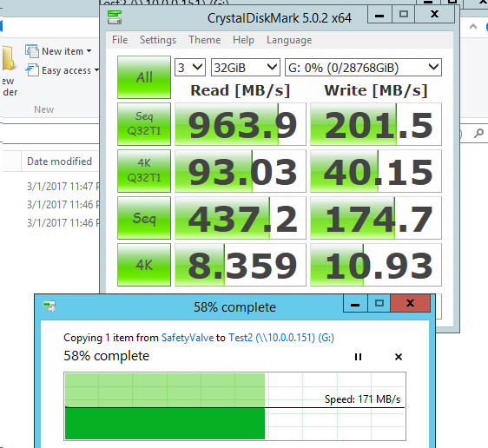Close the 58% complete copy dialog
Viewport: 488px width, 448px height.
411,303
